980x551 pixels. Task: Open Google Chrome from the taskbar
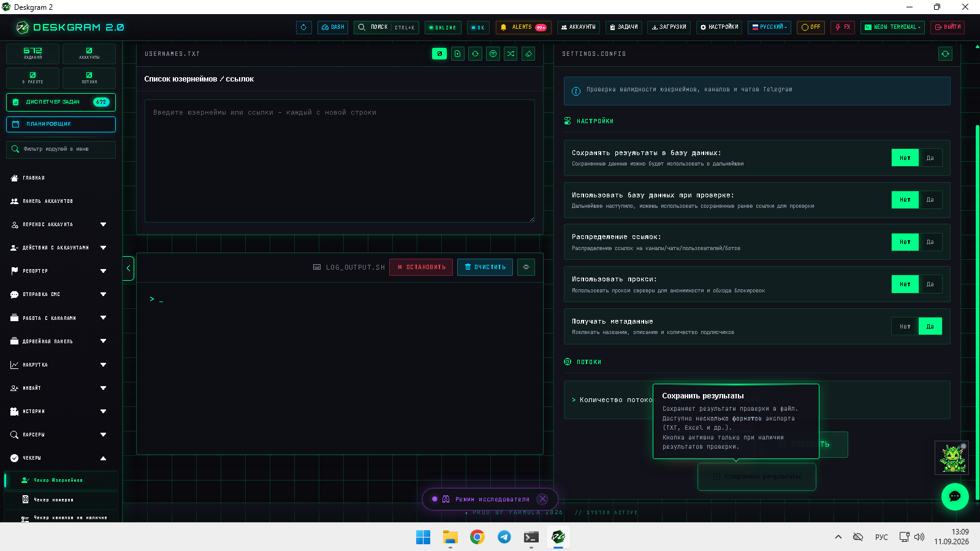tap(477, 537)
